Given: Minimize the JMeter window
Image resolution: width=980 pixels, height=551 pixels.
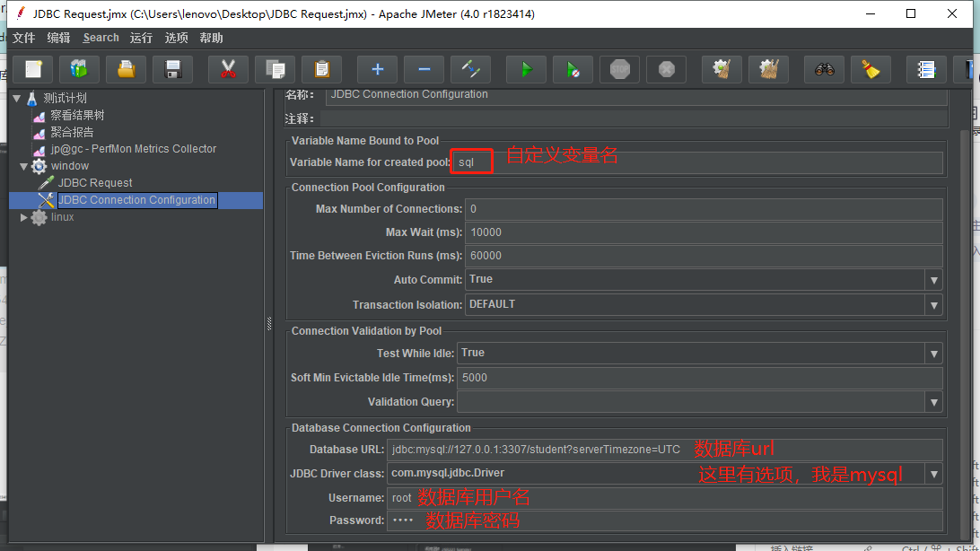Looking at the screenshot, I should 870,13.
